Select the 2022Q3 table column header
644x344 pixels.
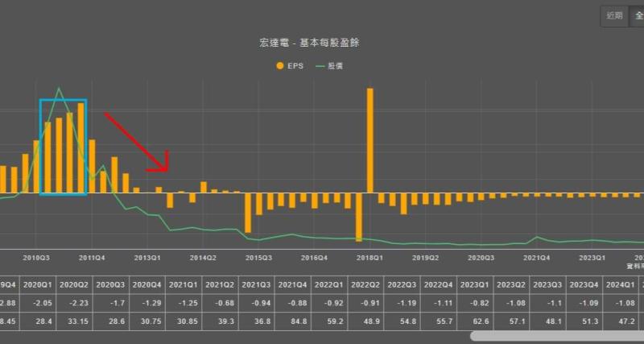(402, 285)
